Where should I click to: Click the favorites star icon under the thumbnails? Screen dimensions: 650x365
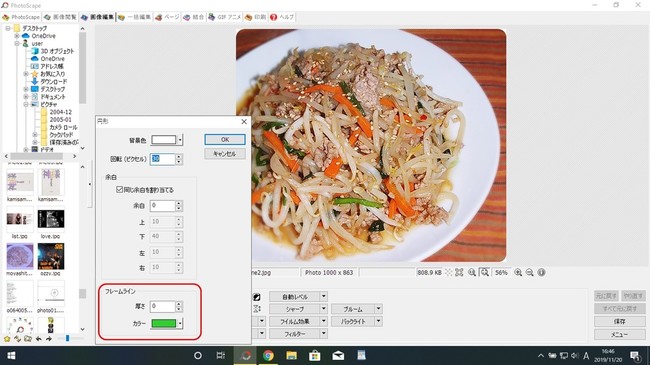[7, 339]
